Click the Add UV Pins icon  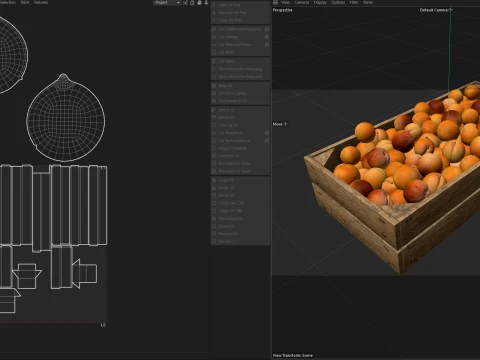pyautogui.click(x=214, y=5)
